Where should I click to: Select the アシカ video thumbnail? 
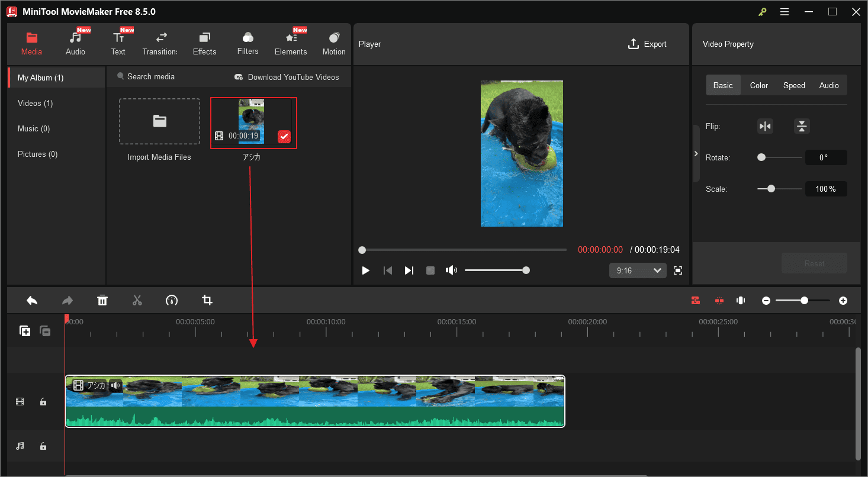pyautogui.click(x=253, y=123)
